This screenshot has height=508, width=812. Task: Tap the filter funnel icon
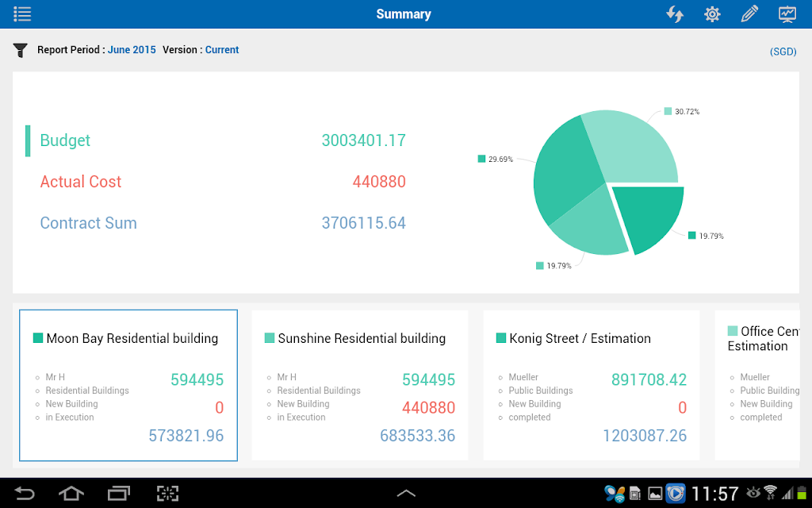(20, 50)
